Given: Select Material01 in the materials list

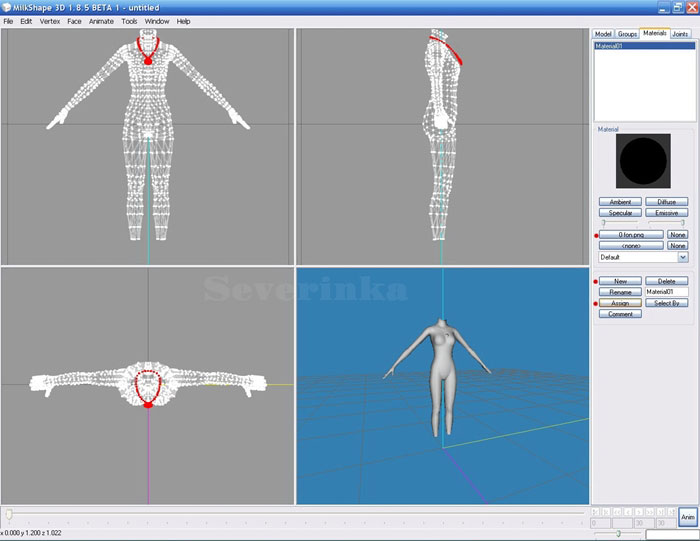Looking at the screenshot, I should tap(611, 46).
